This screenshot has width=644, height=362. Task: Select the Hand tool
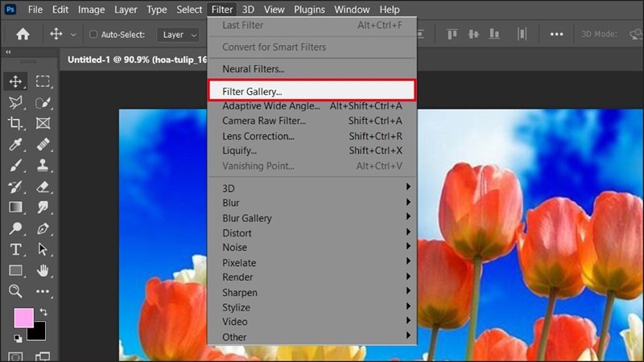[43, 270]
